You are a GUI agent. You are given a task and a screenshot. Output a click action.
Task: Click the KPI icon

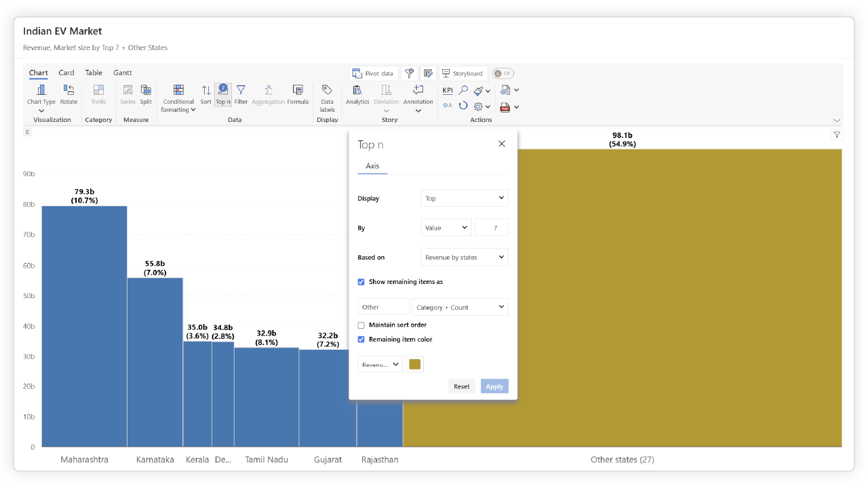point(448,90)
